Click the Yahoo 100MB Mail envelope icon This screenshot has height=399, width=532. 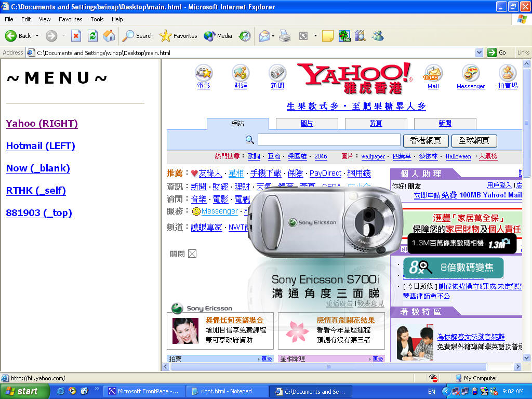point(433,73)
